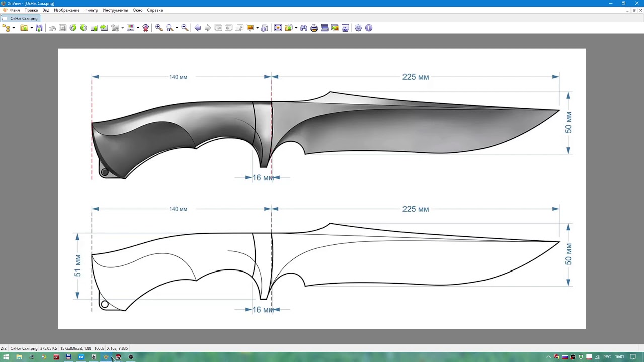The image size is (644, 362).
Task: Expand the browser icon dropdown arrow
Action: [14, 28]
